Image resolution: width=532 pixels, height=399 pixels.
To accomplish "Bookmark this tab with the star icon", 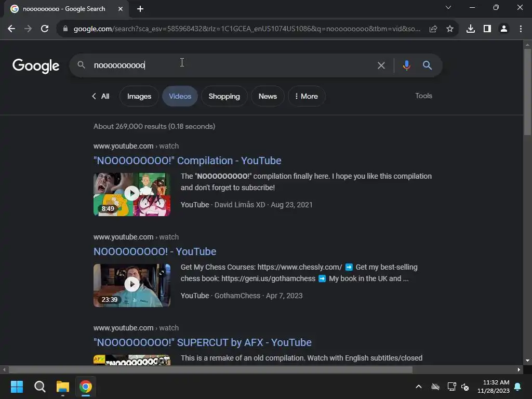I will [x=450, y=29].
